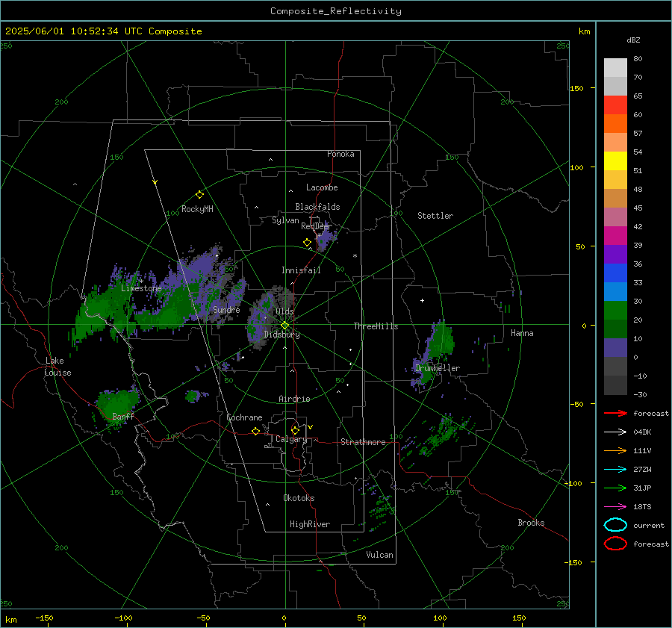Click white asterisk marker east of Innisfail
Screen dimensions: 672x628
(x=355, y=256)
